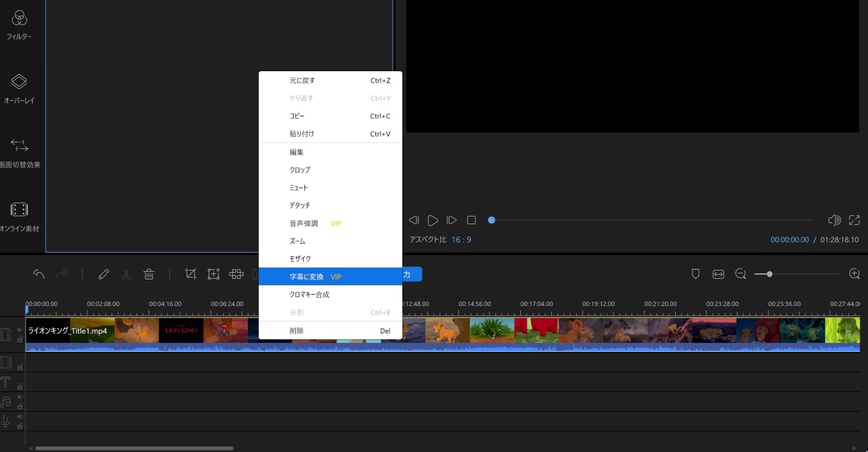868x452 pixels.
Task: Open the フィルター panel
Action: click(20, 24)
